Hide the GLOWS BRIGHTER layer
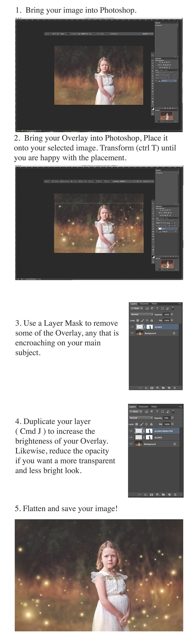The width and height of the screenshot is (196, 644). [x=131, y=431]
